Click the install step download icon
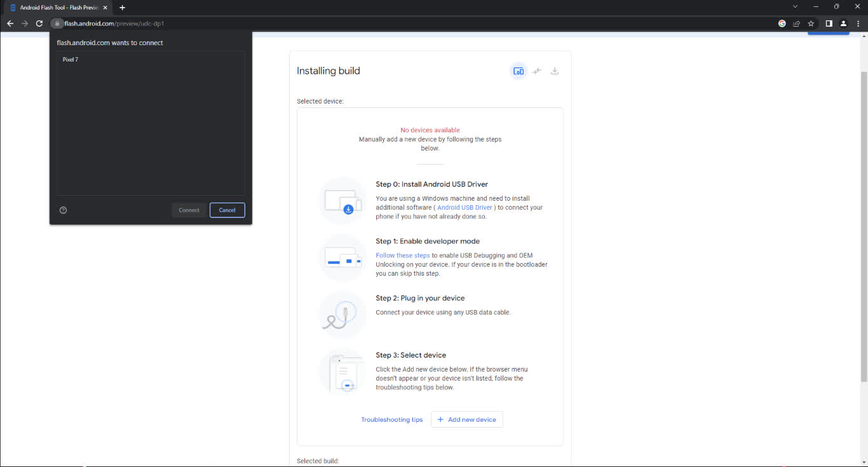 [555, 71]
